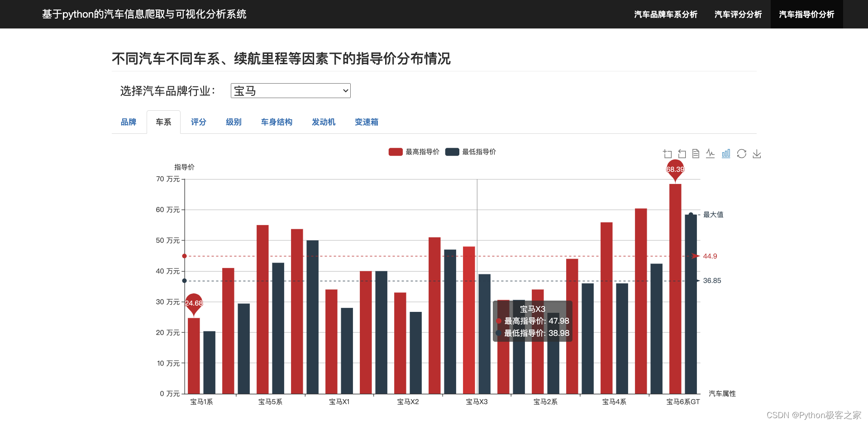This screenshot has width=868, height=424.
Task: Switch to the 级别 tab
Action: click(x=234, y=122)
